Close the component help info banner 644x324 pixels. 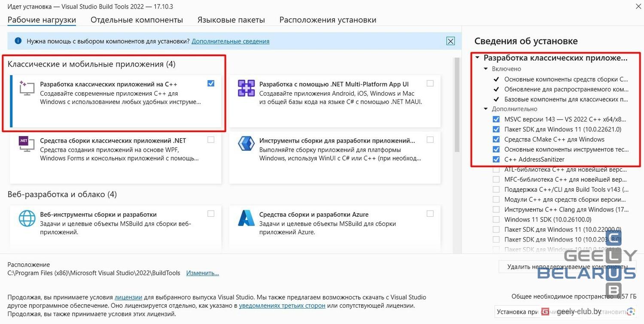pos(450,41)
